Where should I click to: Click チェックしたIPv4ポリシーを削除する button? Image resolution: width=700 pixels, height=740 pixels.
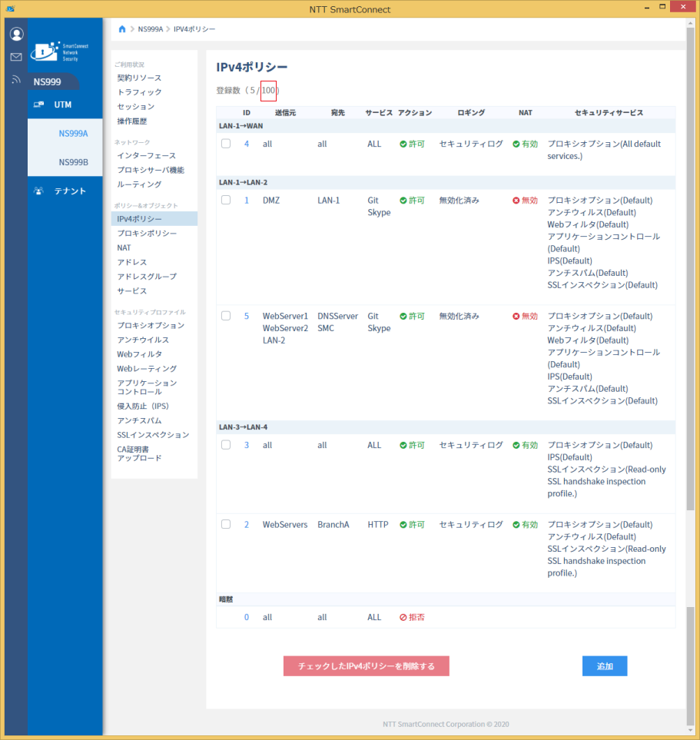coord(367,666)
